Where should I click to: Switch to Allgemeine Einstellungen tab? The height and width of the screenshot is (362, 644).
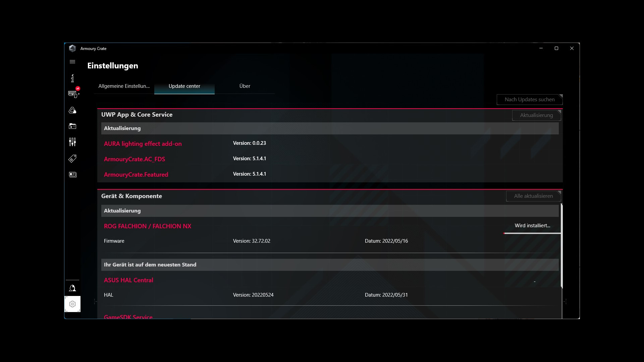click(x=124, y=86)
